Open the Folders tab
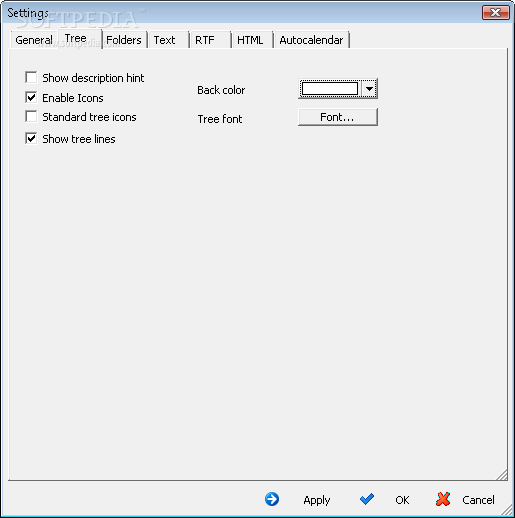515x518 pixels. [124, 40]
